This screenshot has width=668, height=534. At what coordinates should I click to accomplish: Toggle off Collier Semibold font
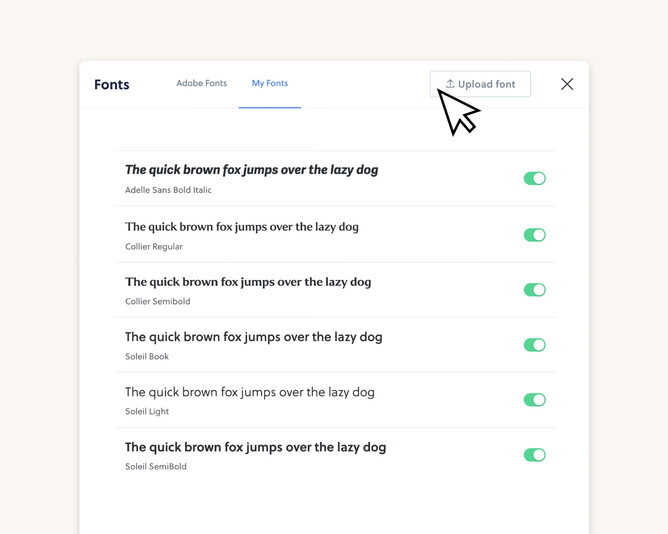pyautogui.click(x=534, y=290)
